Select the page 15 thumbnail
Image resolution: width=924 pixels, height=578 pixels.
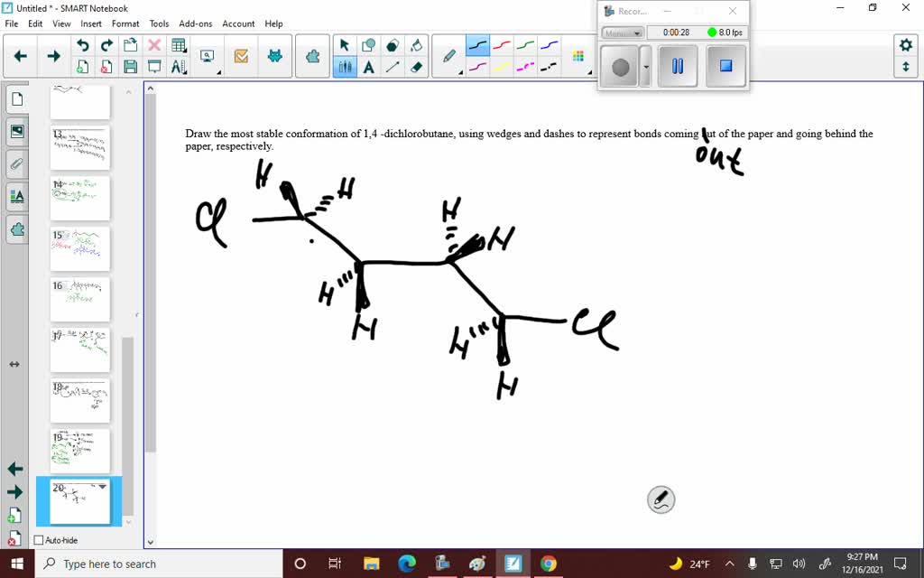click(79, 248)
